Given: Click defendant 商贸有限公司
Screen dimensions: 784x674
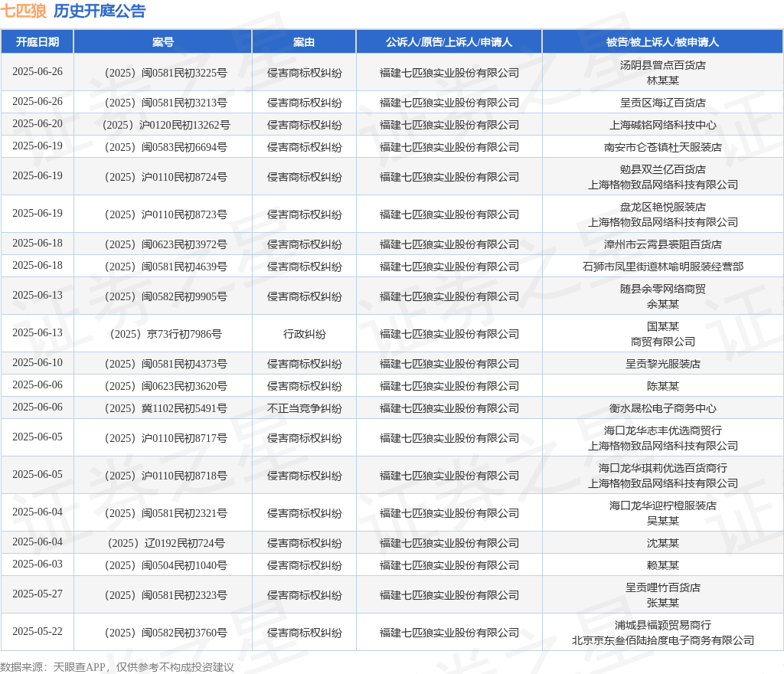Looking at the screenshot, I should [663, 342].
